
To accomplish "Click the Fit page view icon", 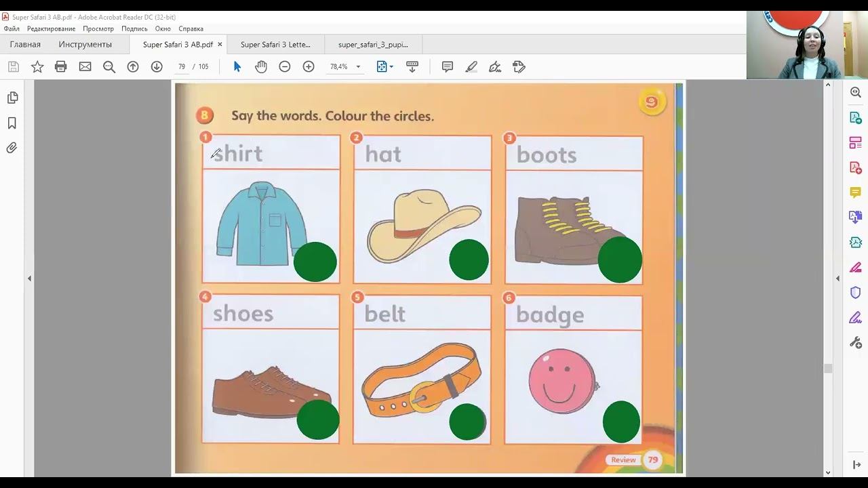I will [x=382, y=66].
